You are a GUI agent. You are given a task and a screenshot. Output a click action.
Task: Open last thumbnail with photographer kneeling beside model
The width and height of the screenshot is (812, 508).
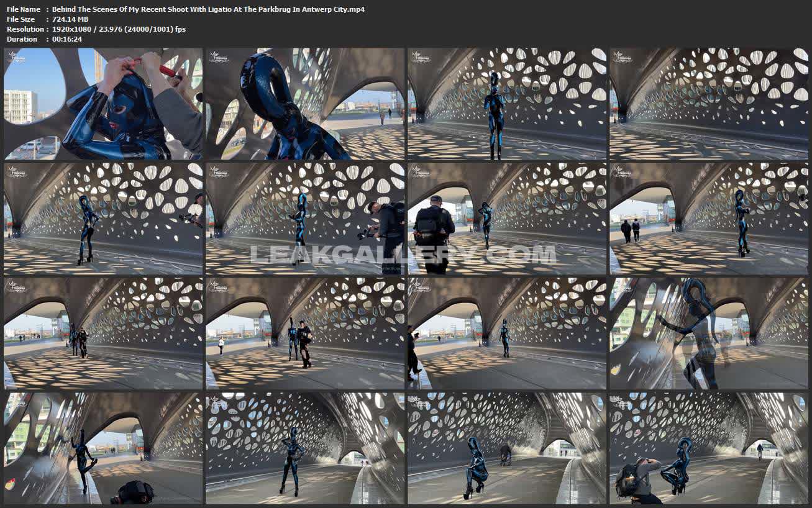click(x=709, y=448)
